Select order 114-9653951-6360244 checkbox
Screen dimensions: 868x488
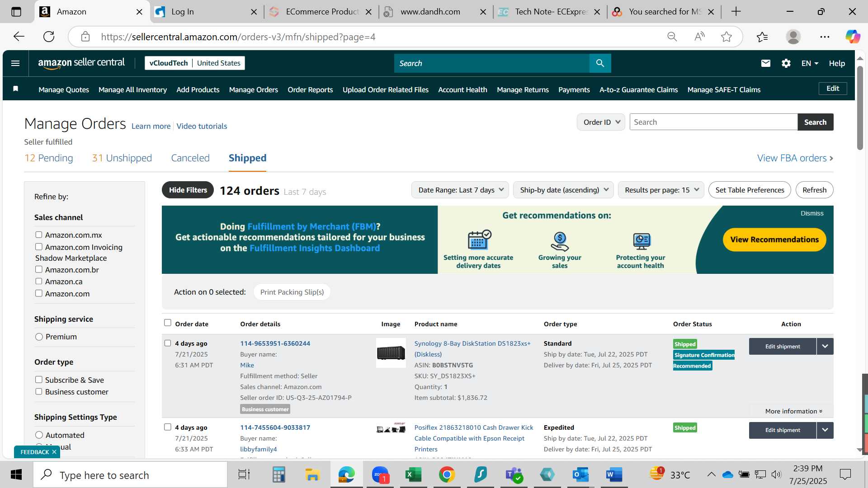[168, 343]
